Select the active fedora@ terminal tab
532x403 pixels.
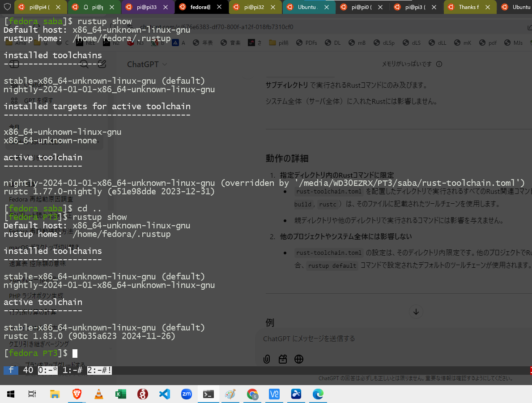click(x=200, y=7)
